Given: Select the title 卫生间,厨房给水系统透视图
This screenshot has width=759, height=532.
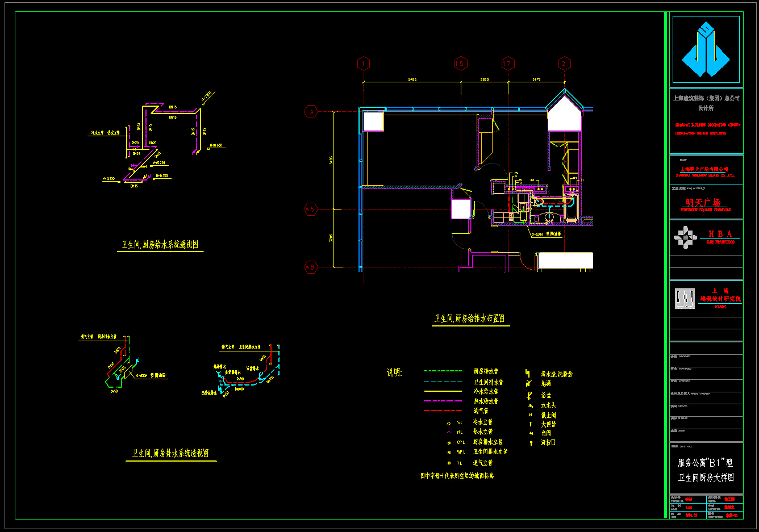Looking at the screenshot, I should (160, 245).
